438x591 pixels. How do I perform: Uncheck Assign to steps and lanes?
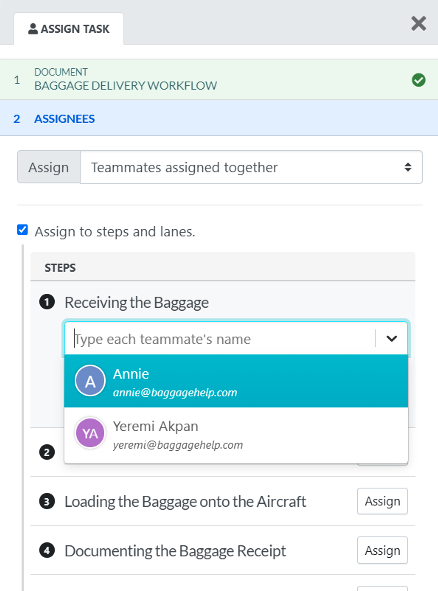(23, 230)
